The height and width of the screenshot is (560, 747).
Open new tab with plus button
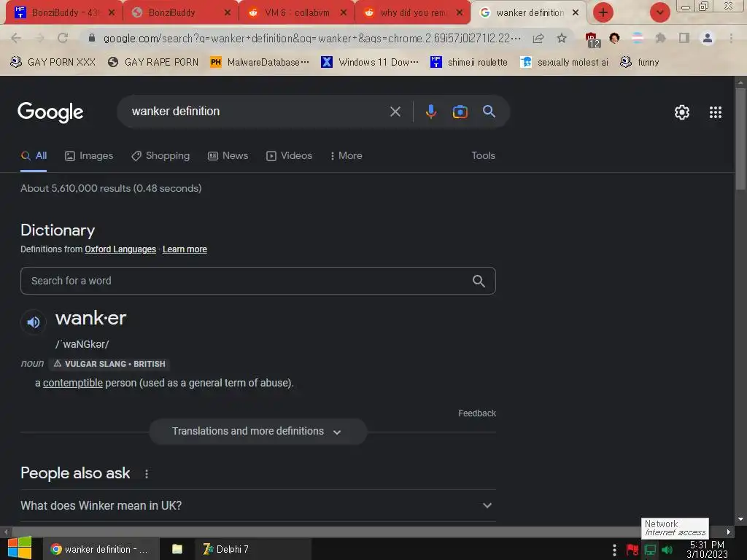click(603, 12)
